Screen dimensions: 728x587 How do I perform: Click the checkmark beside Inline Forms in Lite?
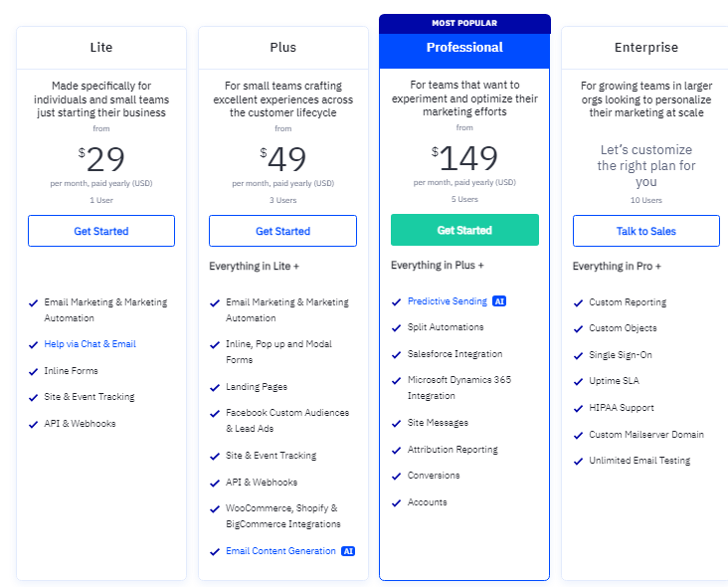pos(34,371)
